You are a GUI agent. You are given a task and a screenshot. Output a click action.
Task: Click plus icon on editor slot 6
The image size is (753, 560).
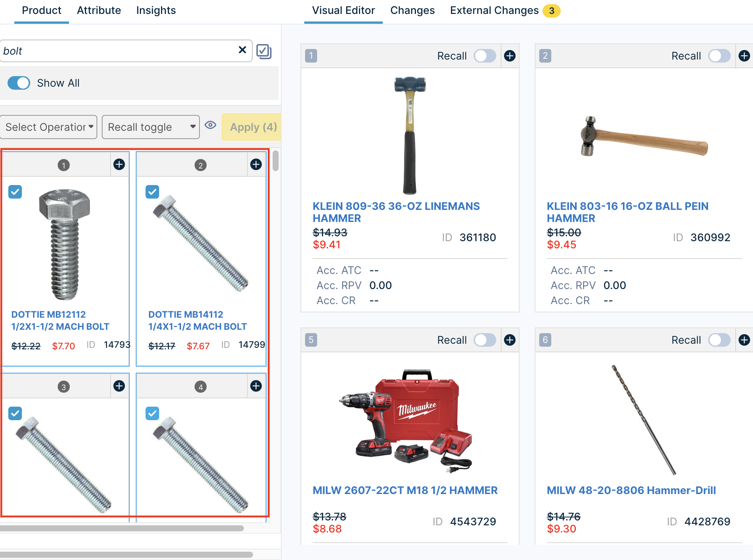(x=744, y=340)
